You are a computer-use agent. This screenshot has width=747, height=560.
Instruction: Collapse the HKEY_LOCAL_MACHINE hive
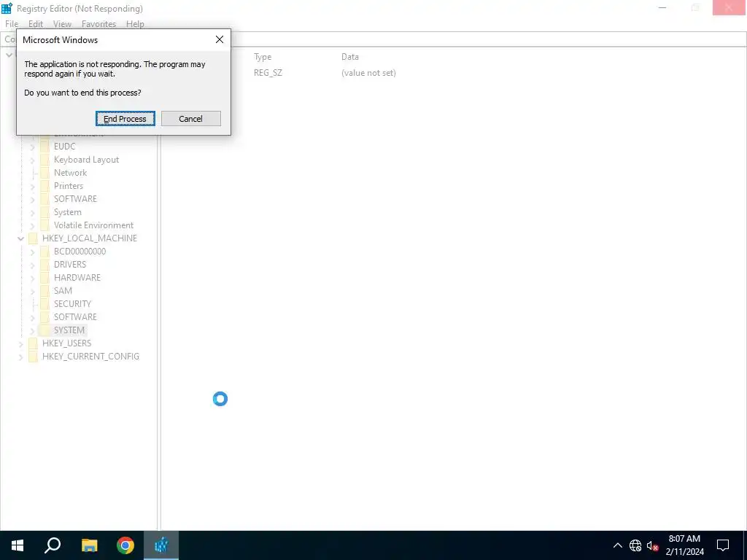[20, 238]
